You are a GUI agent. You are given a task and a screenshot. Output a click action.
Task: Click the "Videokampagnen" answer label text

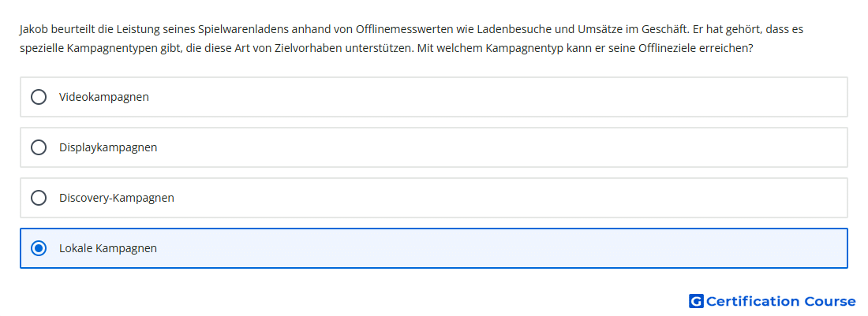pos(103,97)
